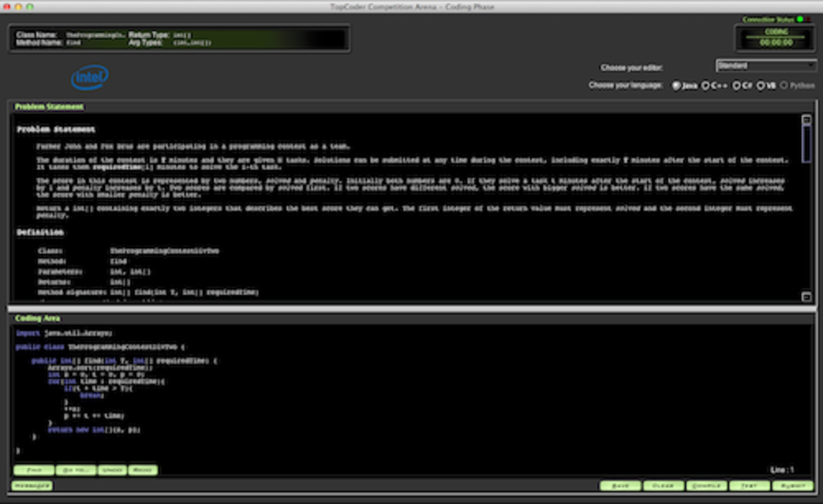Image resolution: width=823 pixels, height=504 pixels.
Task: Click the Clear button
Action: tap(663, 486)
